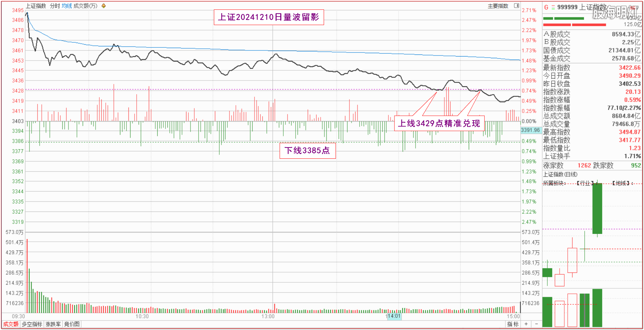Select the 上证换手 value 1.71%
644x330 pixels.
[x=632, y=156]
